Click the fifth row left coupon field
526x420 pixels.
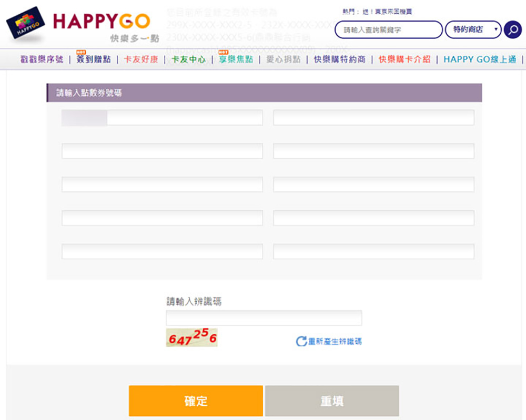[162, 252]
